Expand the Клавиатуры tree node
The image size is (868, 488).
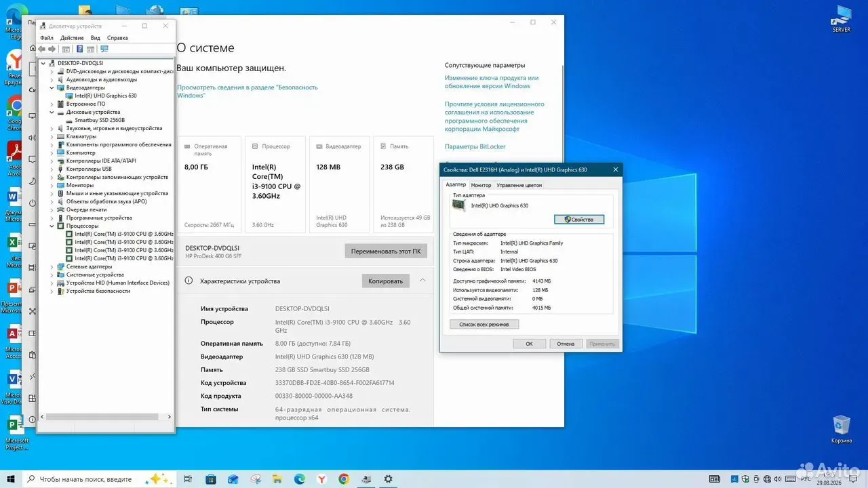tap(52, 136)
